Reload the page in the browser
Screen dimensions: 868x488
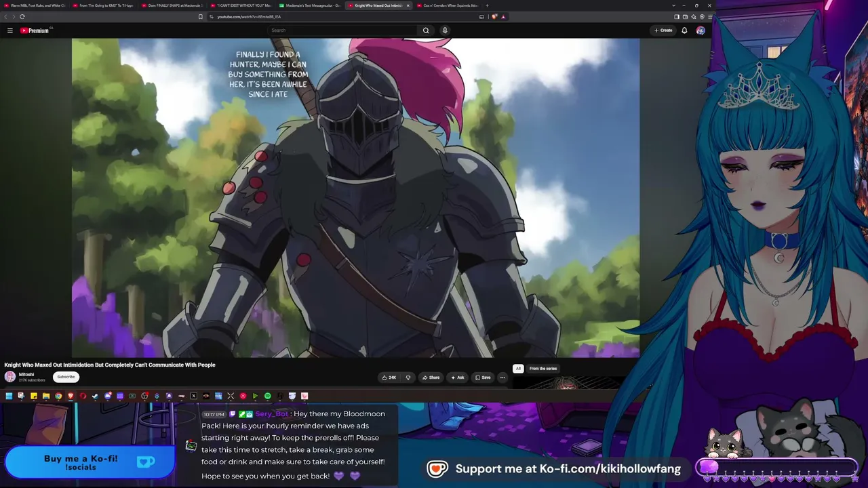click(22, 16)
